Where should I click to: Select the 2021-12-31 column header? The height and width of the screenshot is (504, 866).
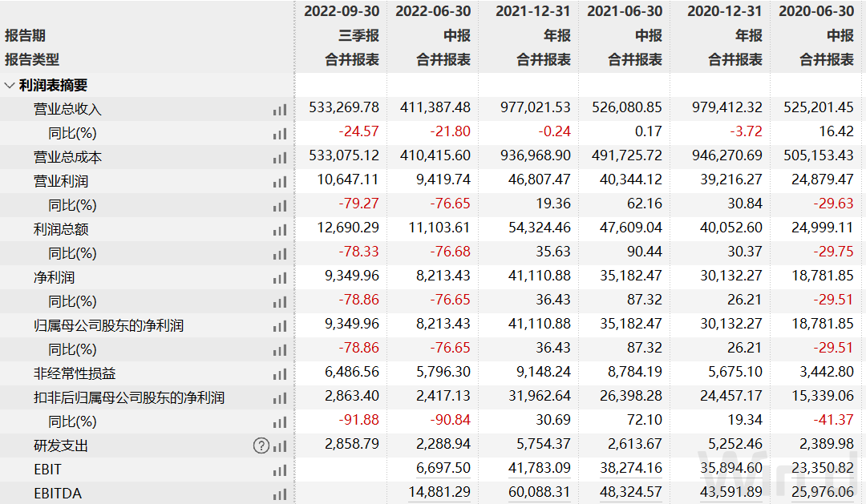click(533, 11)
